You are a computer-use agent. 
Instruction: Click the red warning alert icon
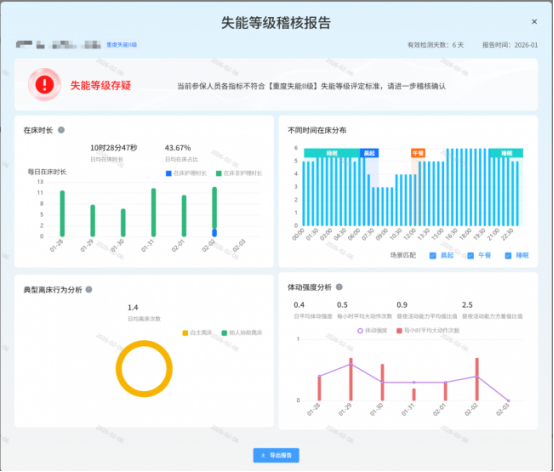coord(45,85)
